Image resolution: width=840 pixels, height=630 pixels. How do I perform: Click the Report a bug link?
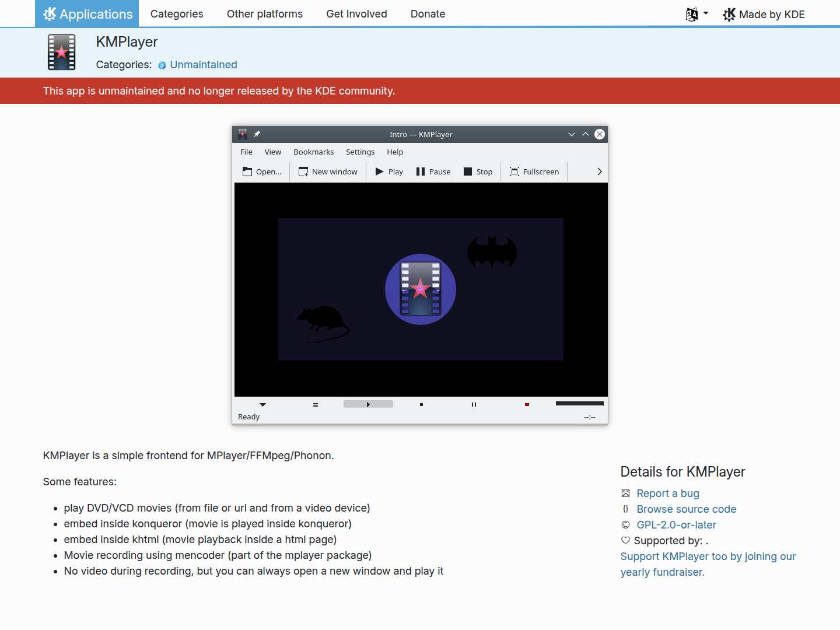point(668,494)
